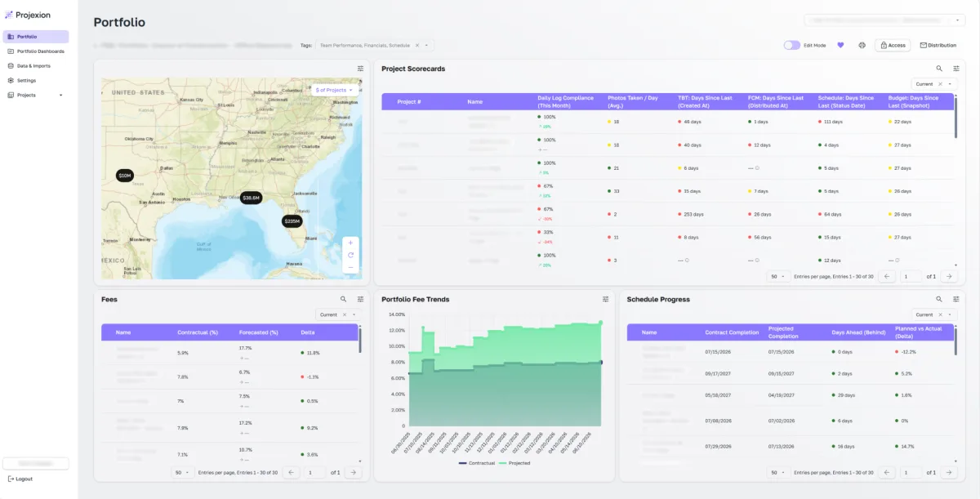Toggle Edit Mode switch
Image resolution: width=980 pixels, height=499 pixels.
click(791, 46)
